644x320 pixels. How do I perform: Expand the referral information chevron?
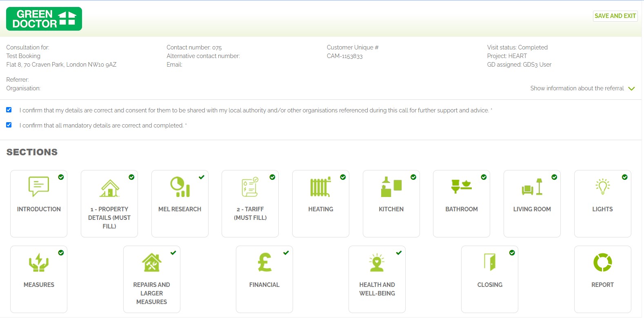coord(631,89)
